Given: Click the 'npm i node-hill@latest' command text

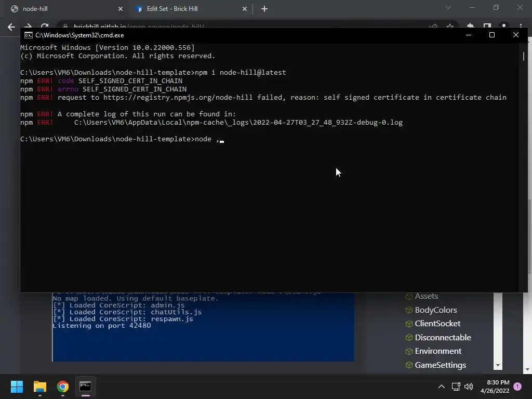Looking at the screenshot, I should coord(241,73).
